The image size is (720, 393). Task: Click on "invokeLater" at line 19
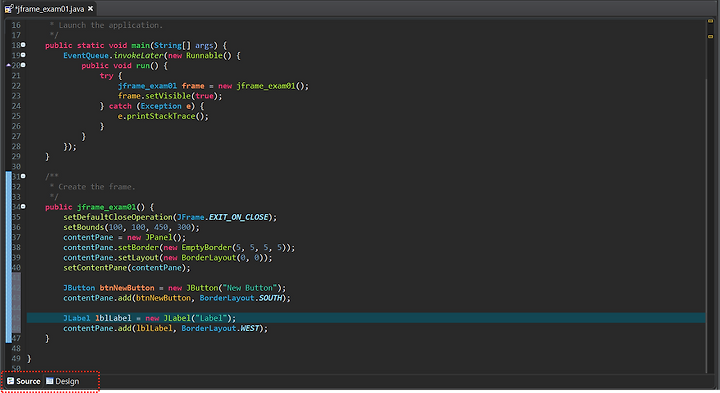138,56
